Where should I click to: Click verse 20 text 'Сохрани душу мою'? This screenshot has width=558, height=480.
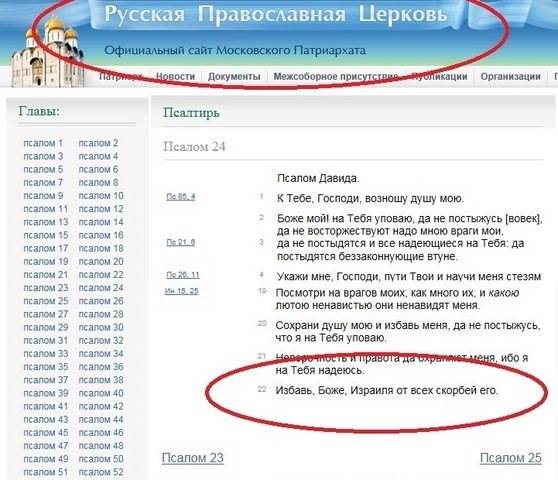click(x=408, y=332)
